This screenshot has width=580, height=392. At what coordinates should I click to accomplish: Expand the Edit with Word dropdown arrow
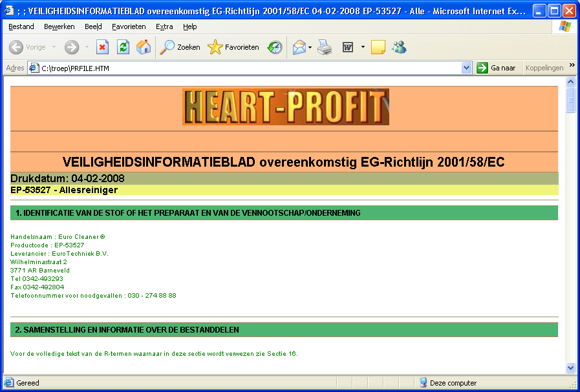click(363, 47)
